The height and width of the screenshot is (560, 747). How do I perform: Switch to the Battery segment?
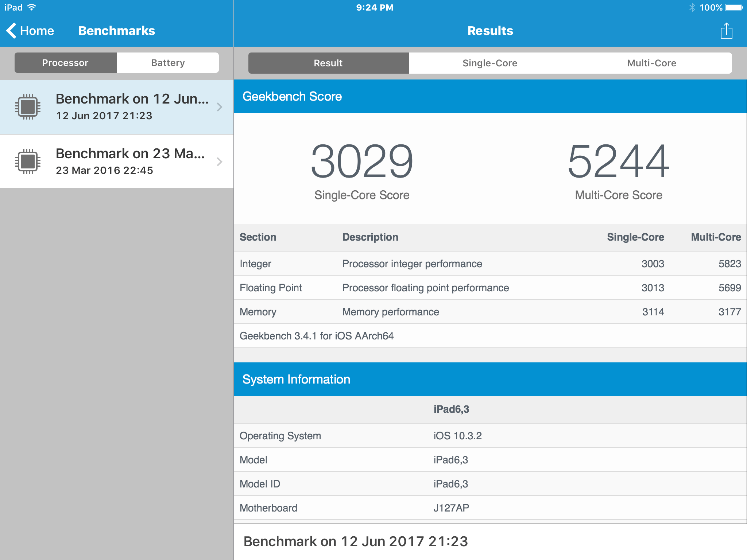(x=168, y=63)
